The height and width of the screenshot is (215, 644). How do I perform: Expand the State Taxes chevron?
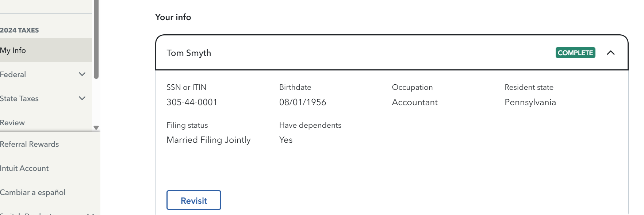click(x=82, y=99)
